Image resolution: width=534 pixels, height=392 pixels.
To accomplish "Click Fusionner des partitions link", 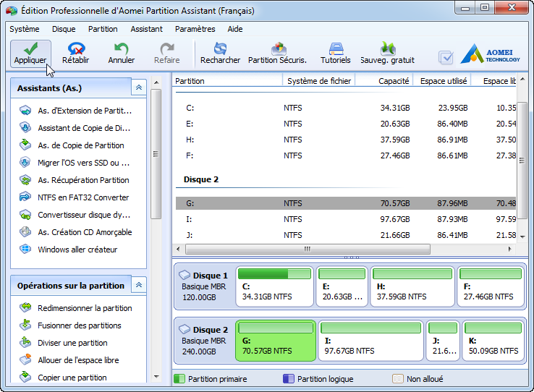I will coord(80,325).
